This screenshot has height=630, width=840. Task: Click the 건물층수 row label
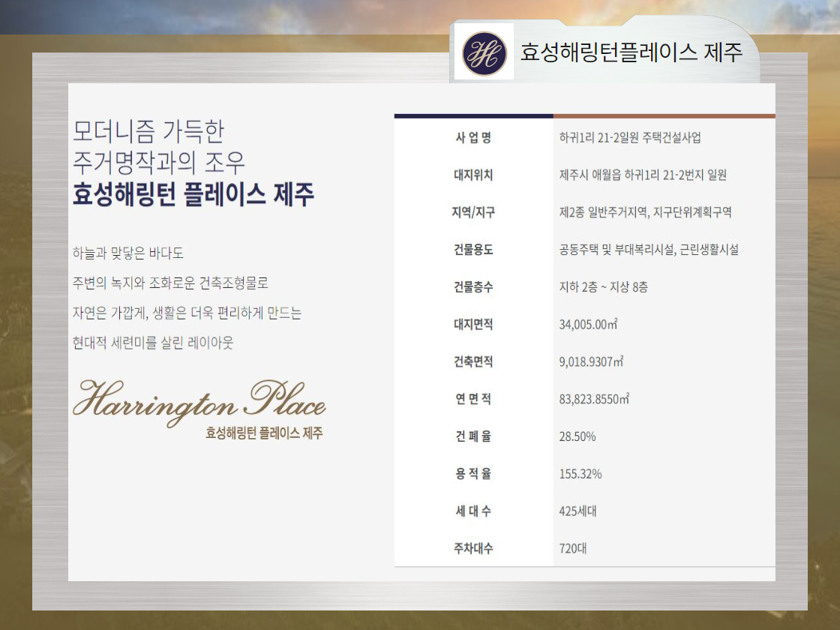[x=473, y=287]
